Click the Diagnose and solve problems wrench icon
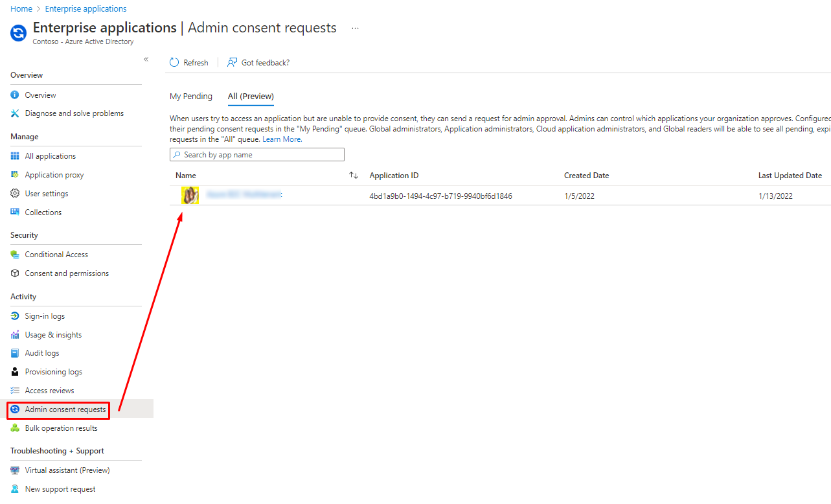Screen dimensions: 831x504 pos(15,113)
